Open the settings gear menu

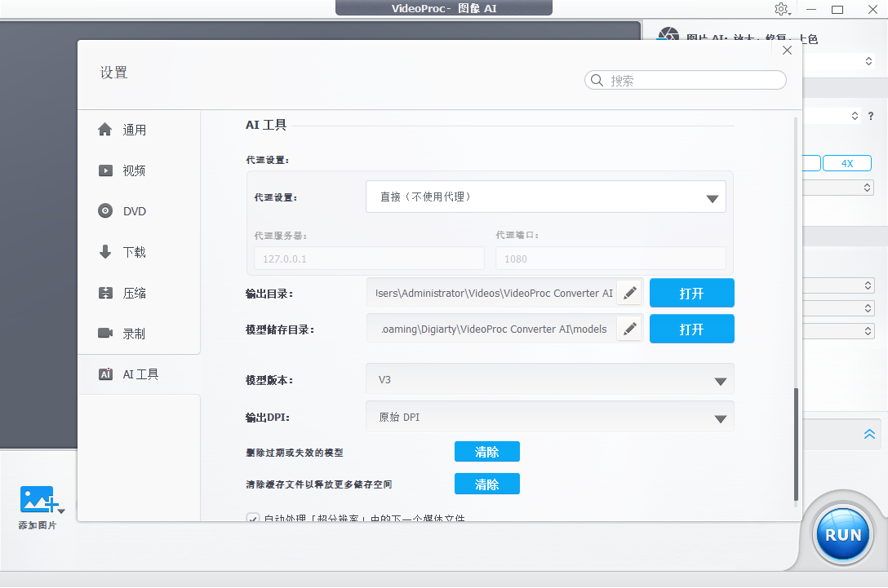781,9
